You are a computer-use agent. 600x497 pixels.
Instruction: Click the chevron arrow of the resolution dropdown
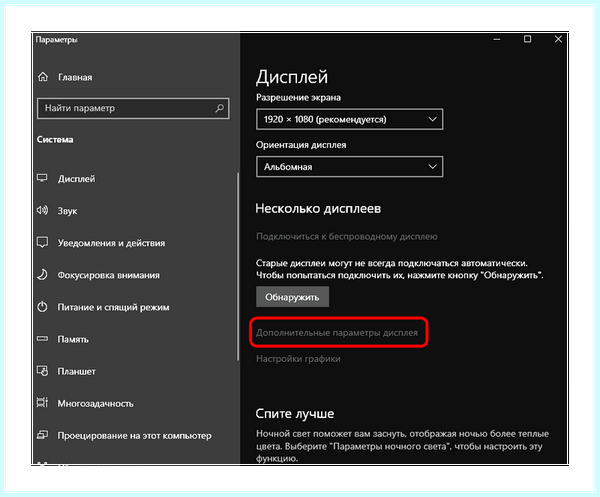point(432,119)
